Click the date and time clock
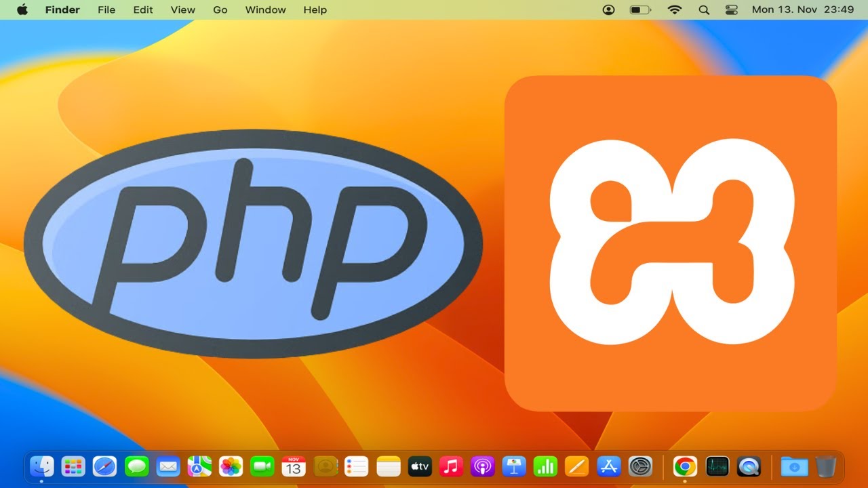Viewport: 868px width, 488px height. click(x=803, y=10)
